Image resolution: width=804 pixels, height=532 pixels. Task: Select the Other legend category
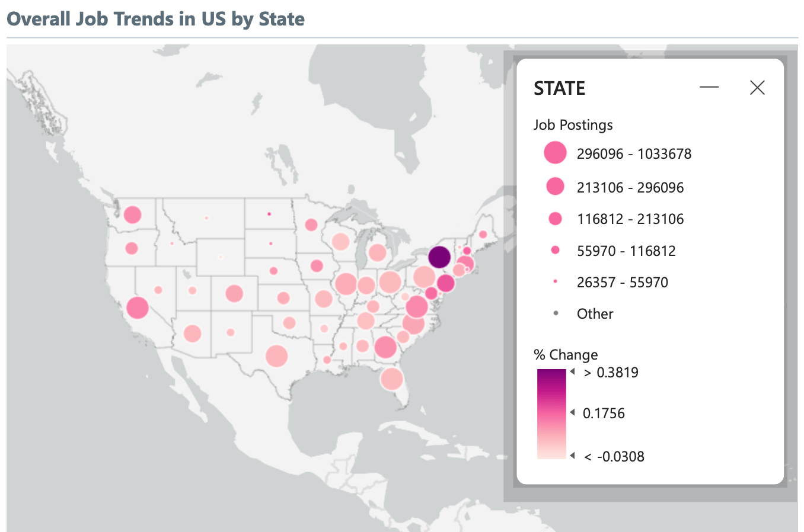pyautogui.click(x=583, y=313)
